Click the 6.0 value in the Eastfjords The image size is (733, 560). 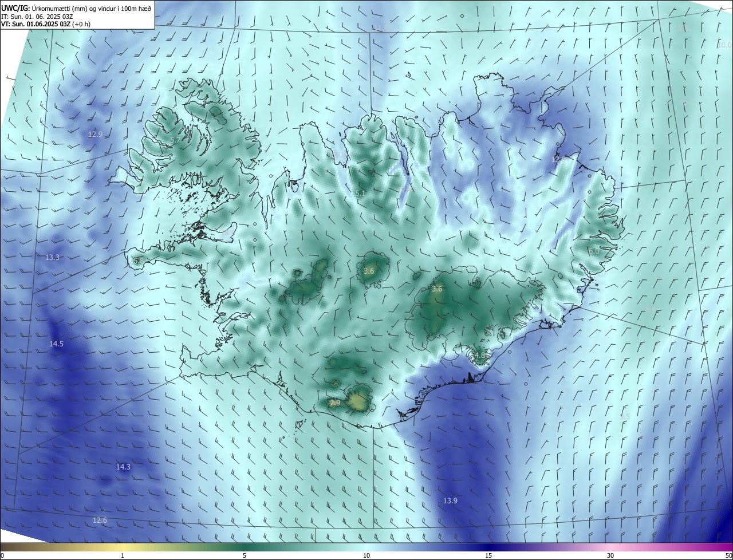coord(594,251)
